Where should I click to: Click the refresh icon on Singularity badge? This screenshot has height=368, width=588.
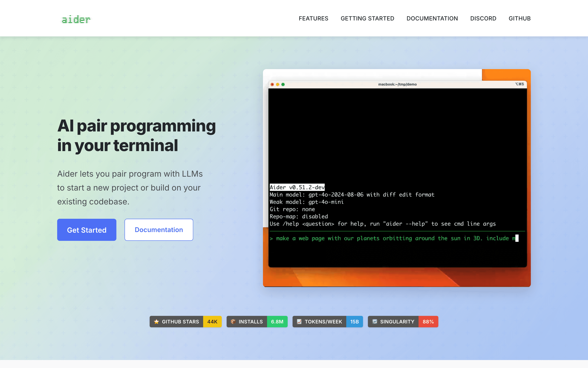click(375, 322)
